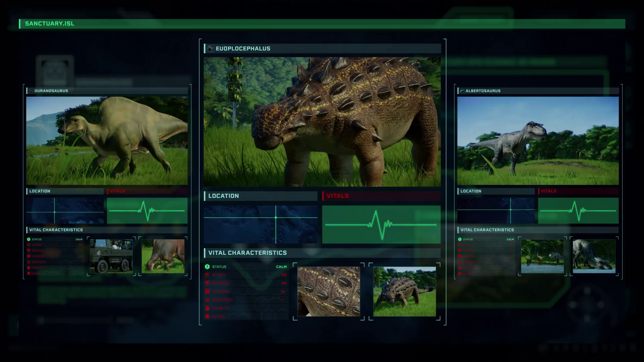This screenshot has width=644, height=362.
Task: Click the EUOPLOCEPHALUS title text
Action: (243, 49)
